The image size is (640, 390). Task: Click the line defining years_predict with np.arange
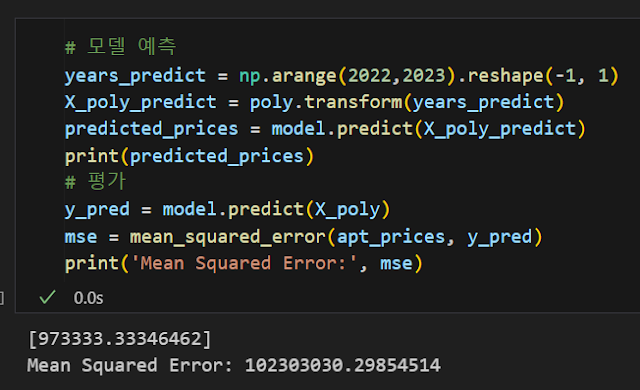(x=342, y=76)
